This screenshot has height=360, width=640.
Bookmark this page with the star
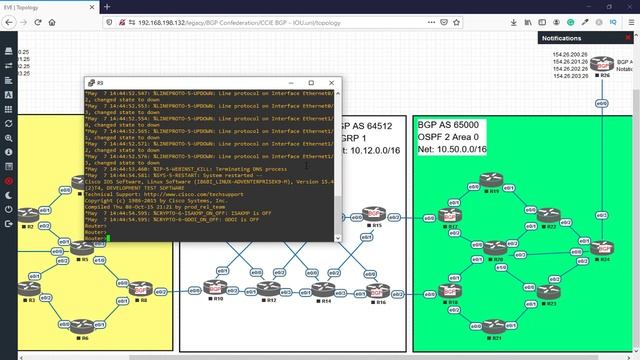tap(456, 22)
